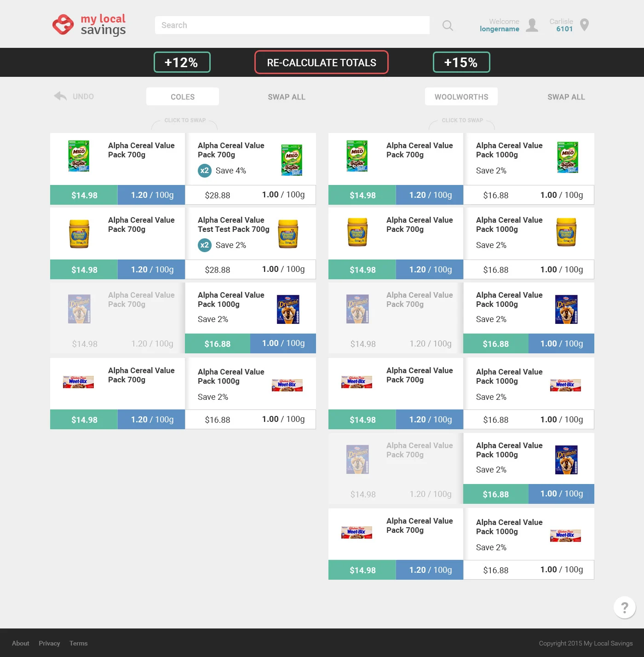Click Woolworths Milo 700g left thumbnail
The width and height of the screenshot is (644, 657).
(357, 156)
